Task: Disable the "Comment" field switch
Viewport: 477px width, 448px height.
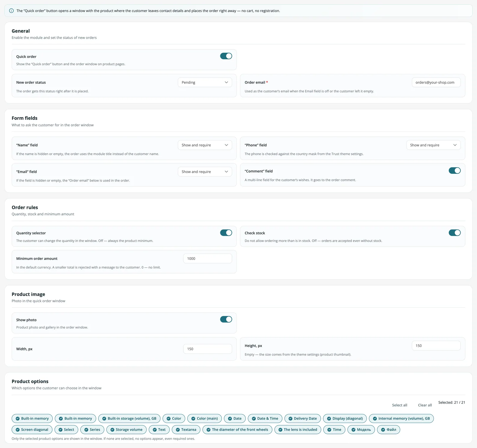Action: (455, 170)
